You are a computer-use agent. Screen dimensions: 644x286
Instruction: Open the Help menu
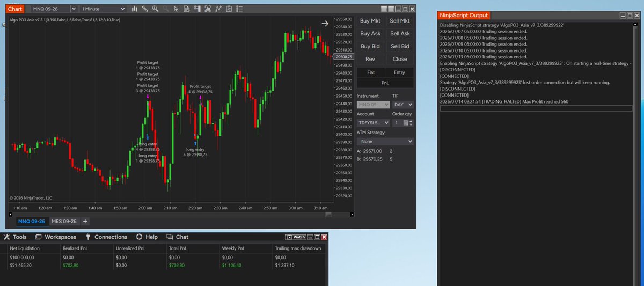tap(152, 237)
